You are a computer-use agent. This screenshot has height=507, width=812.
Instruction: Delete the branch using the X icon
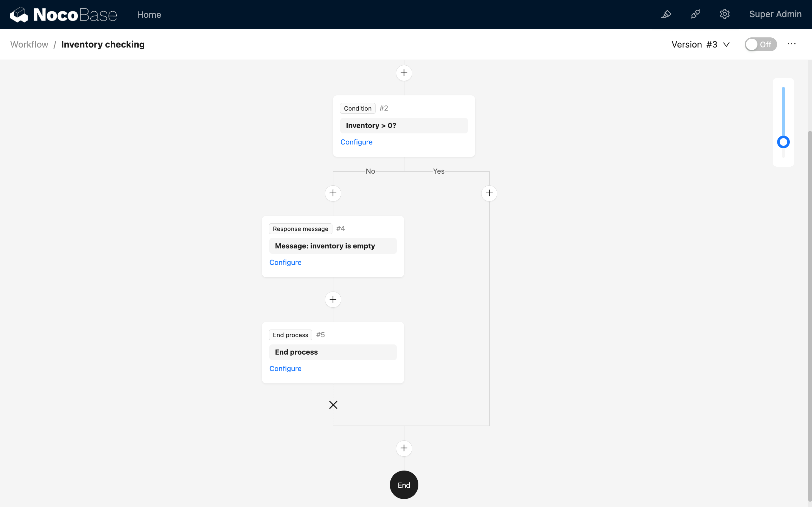pyautogui.click(x=333, y=405)
